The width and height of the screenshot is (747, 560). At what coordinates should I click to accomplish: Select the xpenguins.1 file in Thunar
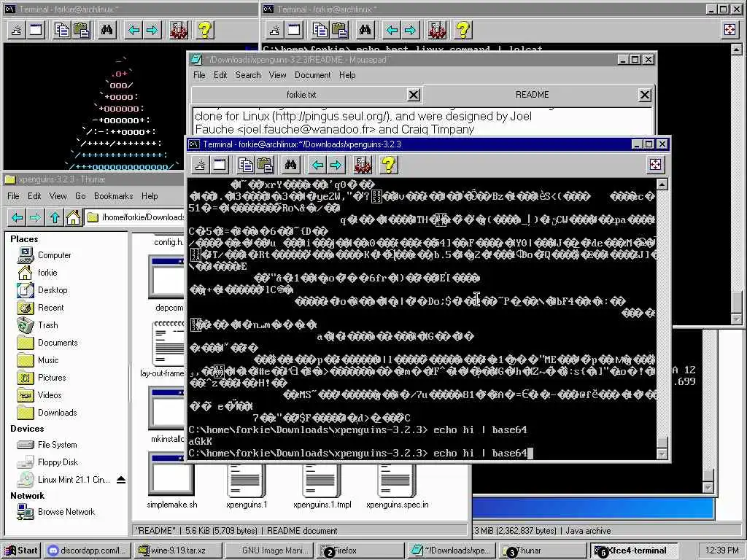click(247, 486)
